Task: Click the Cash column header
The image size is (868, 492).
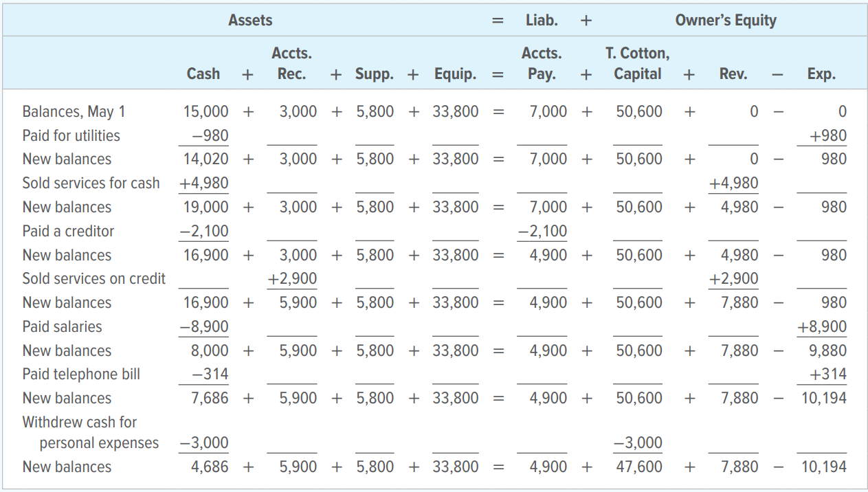Action: pos(203,74)
